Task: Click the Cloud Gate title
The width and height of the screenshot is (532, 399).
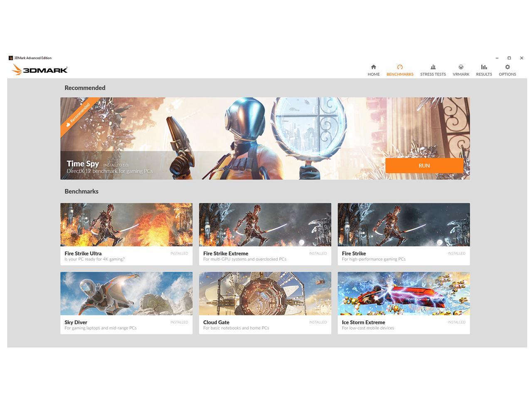Action: [216, 323]
